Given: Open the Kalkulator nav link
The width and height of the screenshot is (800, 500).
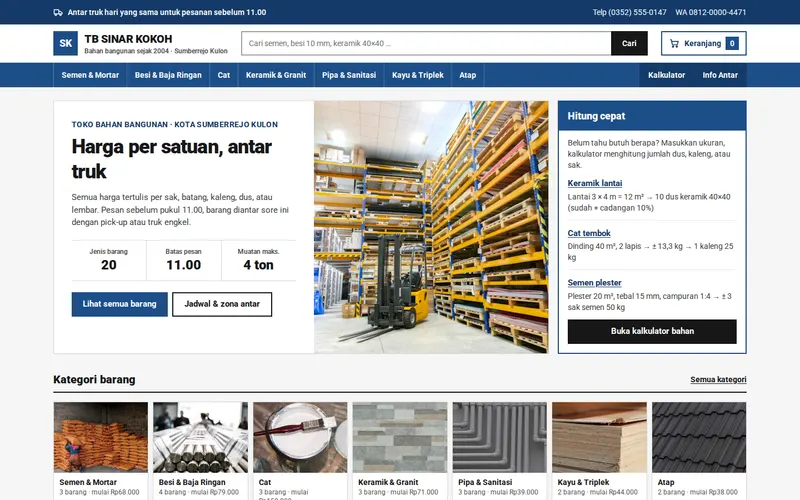Looking at the screenshot, I should pyautogui.click(x=666, y=75).
